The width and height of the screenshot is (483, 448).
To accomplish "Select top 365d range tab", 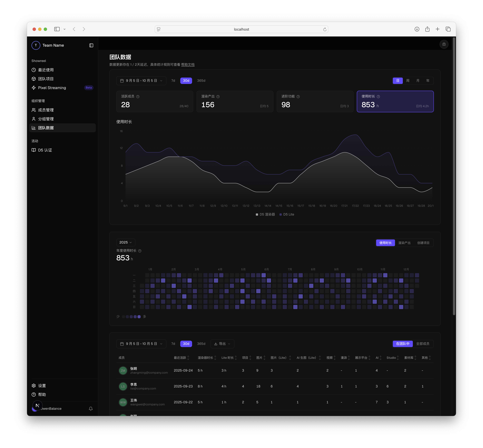I will (x=201, y=81).
